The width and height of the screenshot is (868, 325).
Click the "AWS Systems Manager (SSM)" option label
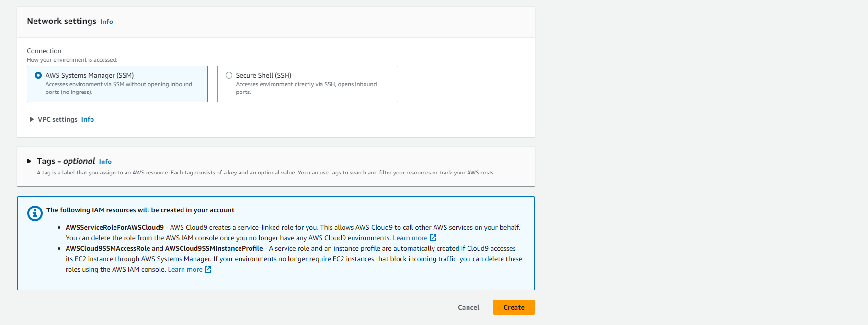[90, 75]
